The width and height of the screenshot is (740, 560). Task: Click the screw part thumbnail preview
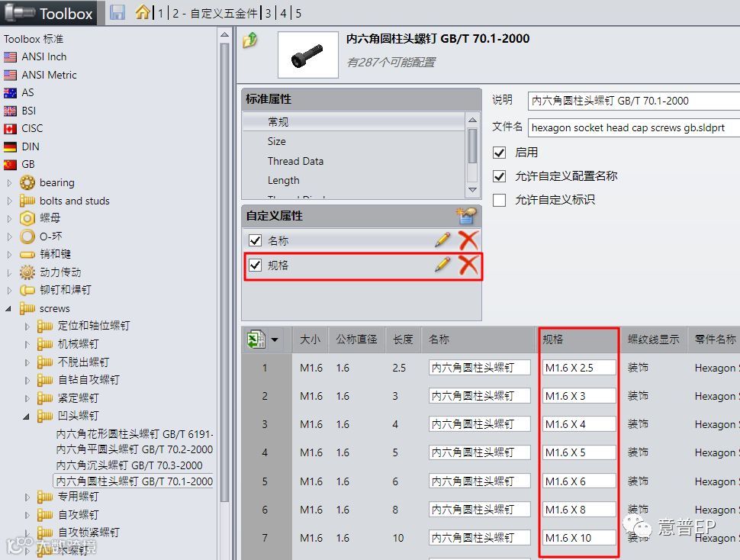click(x=307, y=55)
